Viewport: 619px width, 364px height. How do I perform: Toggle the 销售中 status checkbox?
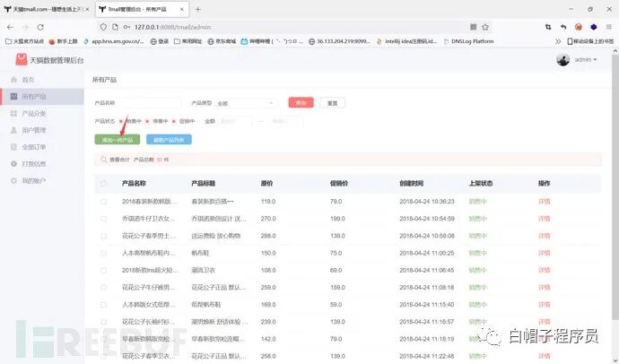coord(121,121)
